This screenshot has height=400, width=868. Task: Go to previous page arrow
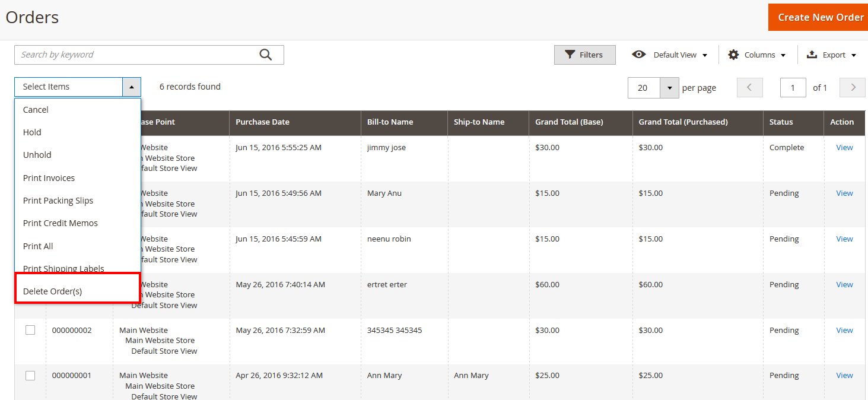point(749,87)
